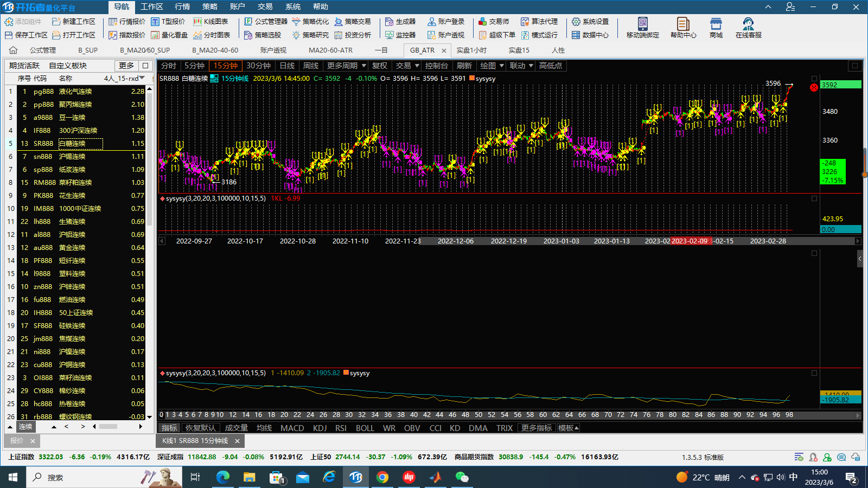Launch 生成器 generator
868x488 pixels.
pyautogui.click(x=400, y=22)
